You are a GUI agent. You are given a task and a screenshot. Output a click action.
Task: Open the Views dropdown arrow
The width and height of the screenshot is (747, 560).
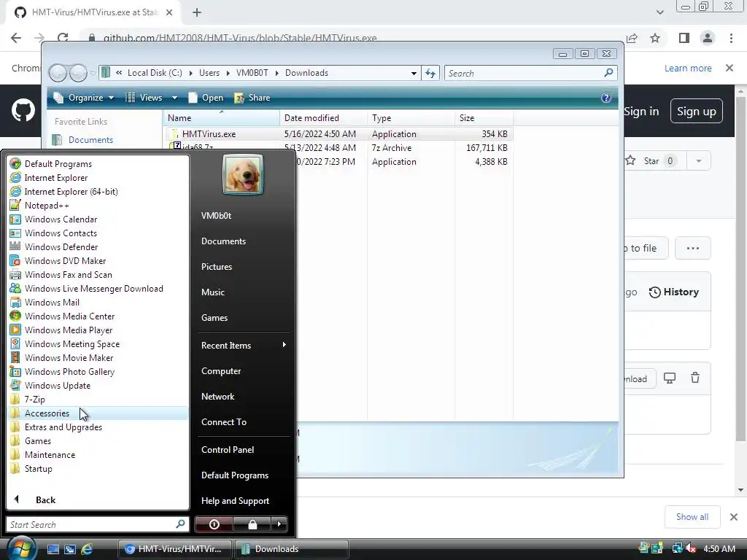point(174,98)
